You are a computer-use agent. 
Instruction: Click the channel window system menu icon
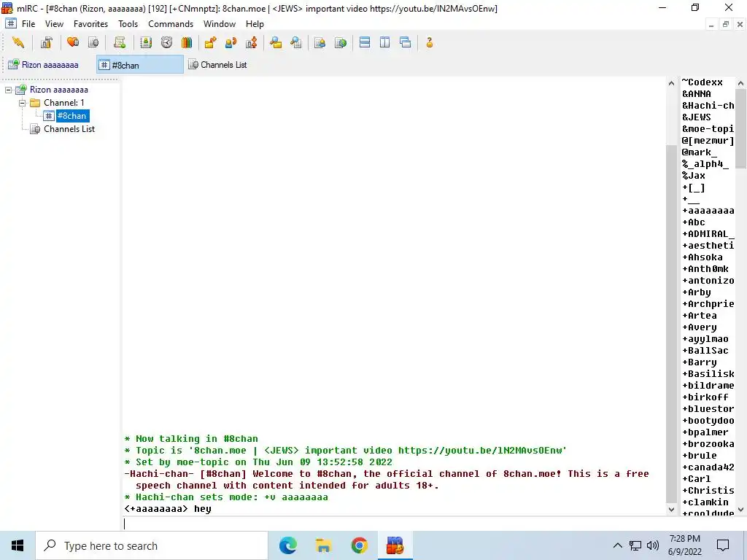[x=11, y=23]
